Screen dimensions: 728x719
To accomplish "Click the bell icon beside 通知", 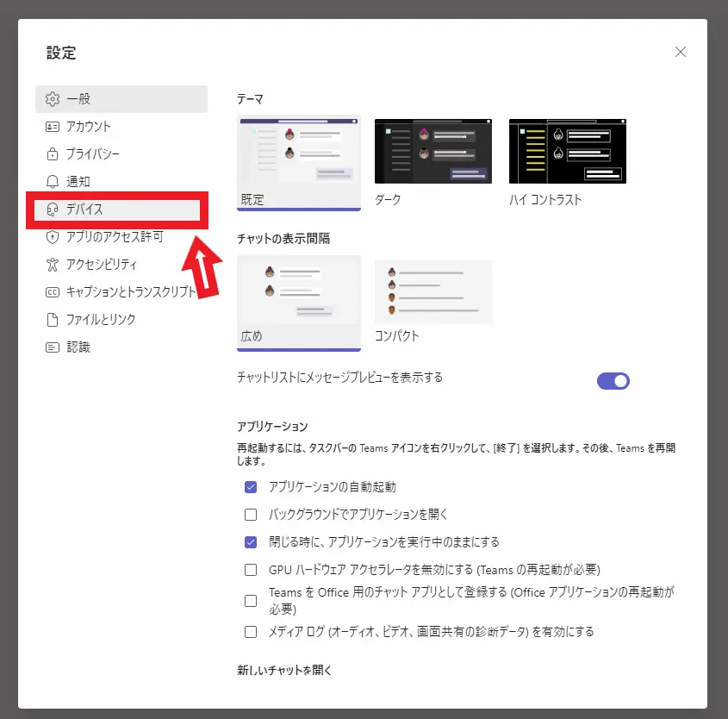I will (x=53, y=182).
